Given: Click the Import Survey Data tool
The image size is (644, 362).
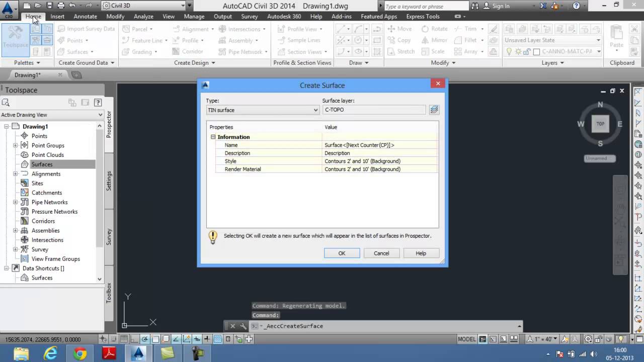Looking at the screenshot, I should pyautogui.click(x=86, y=29).
